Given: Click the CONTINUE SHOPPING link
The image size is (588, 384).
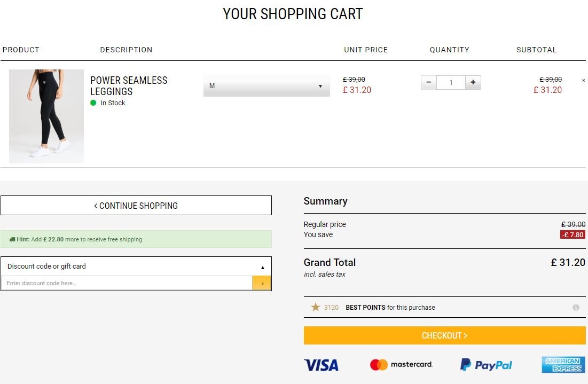Looking at the screenshot, I should click(x=136, y=206).
